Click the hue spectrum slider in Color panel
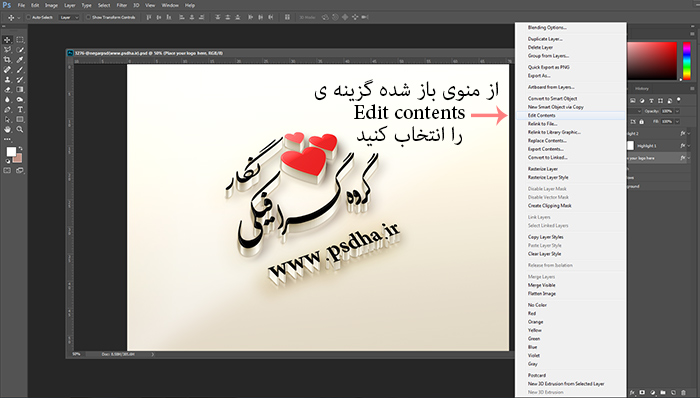This screenshot has height=398, width=700. pyautogui.click(x=687, y=61)
